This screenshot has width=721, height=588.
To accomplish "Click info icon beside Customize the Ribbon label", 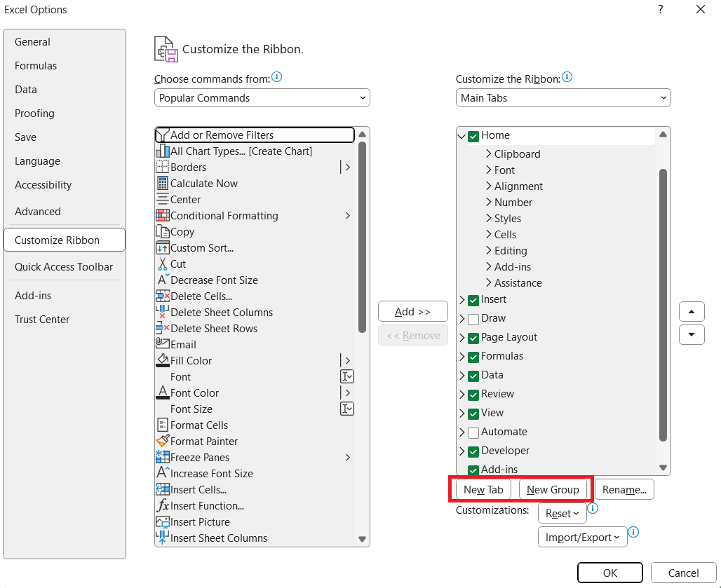I will point(567,76).
